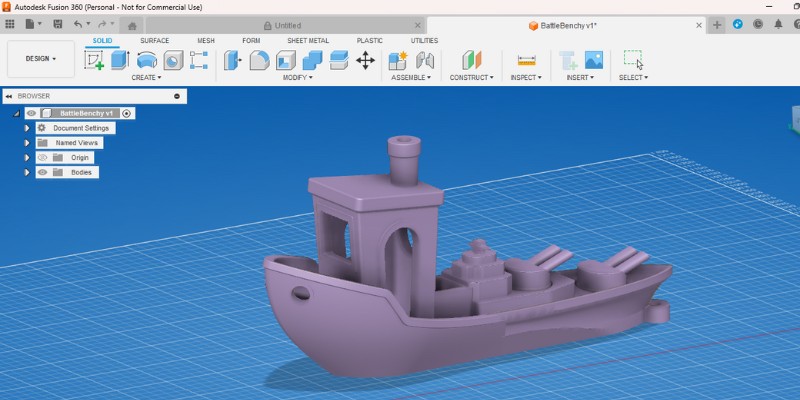Screen dimensions: 800x400
Task: Switch to the UTILITIES ribbon tab
Action: coord(424,41)
